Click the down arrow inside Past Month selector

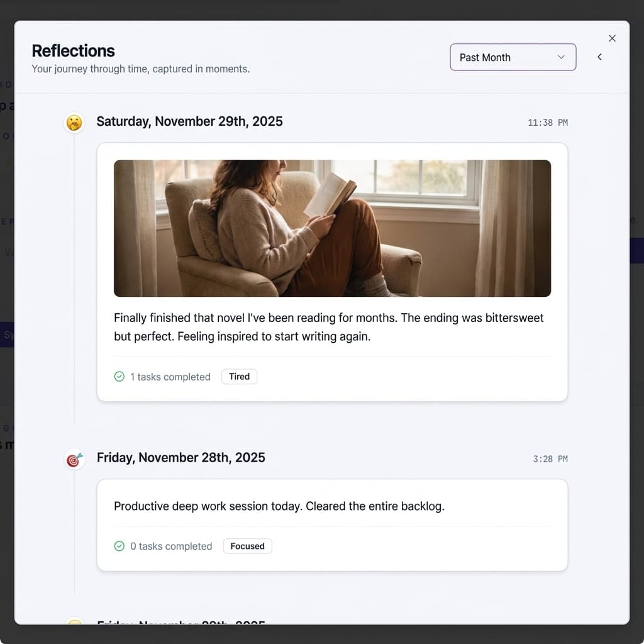[561, 57]
